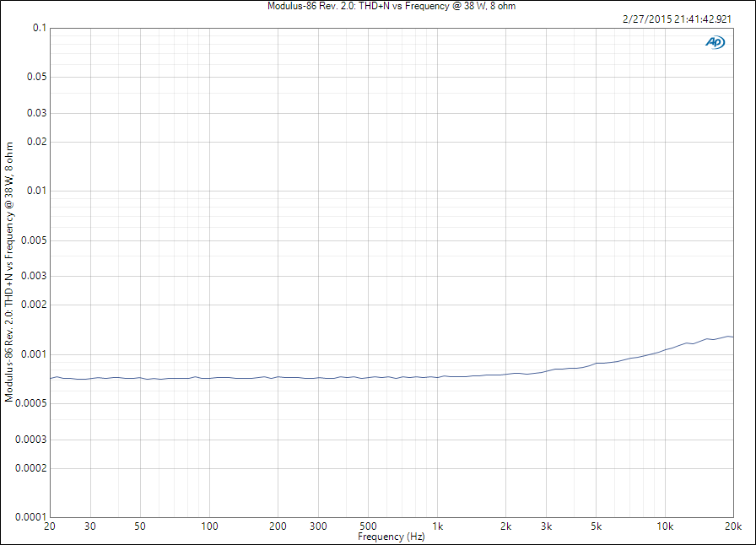Click the y-axis value '0.03'
Viewport: 756px width, 545px height.
click(36, 113)
